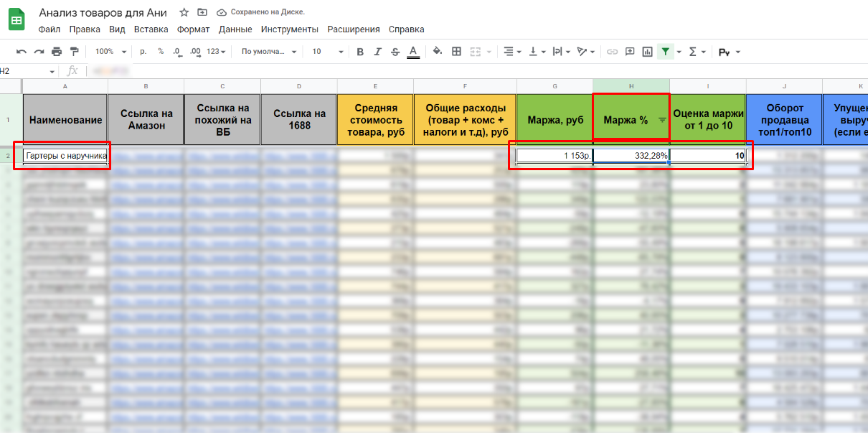Open the text color picker
Screen dimensions: 868x433
[413, 52]
